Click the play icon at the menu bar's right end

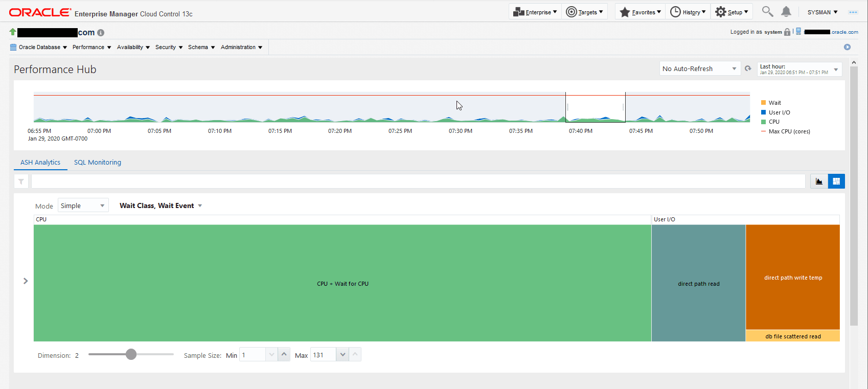[x=847, y=47]
